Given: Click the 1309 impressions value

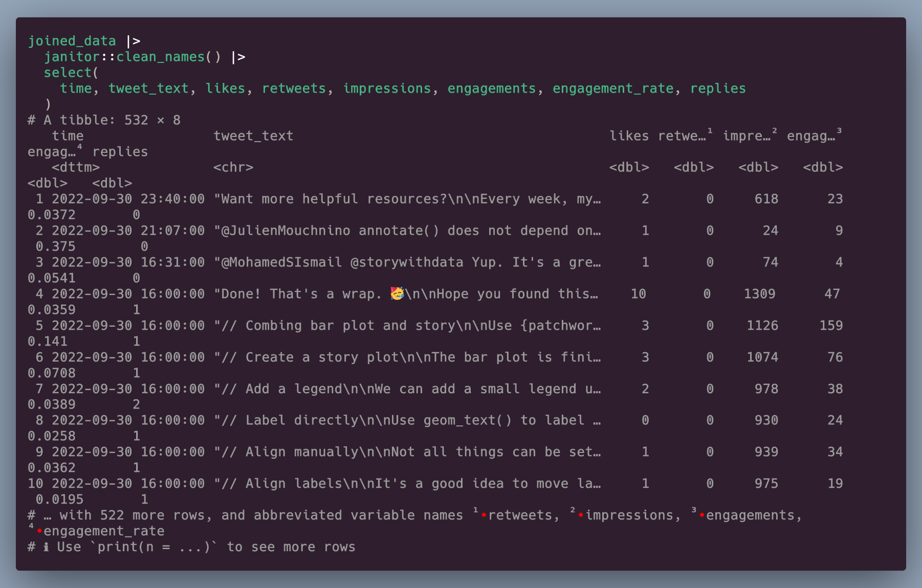Looking at the screenshot, I should 759,294.
